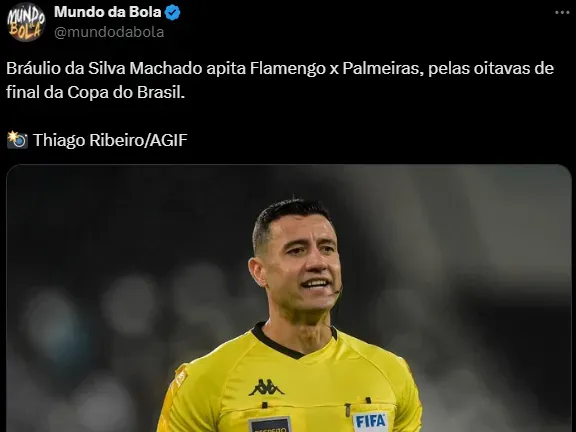Viewport: 576px width, 432px height.
Task: Click the Kappa logo on the jersey
Action: click(x=266, y=387)
